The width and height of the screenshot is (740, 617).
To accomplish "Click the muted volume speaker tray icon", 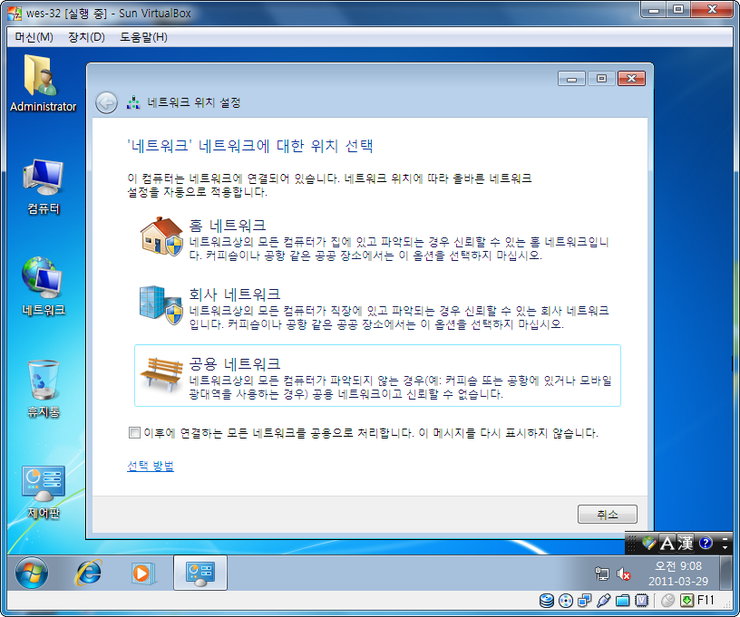I will [624, 573].
